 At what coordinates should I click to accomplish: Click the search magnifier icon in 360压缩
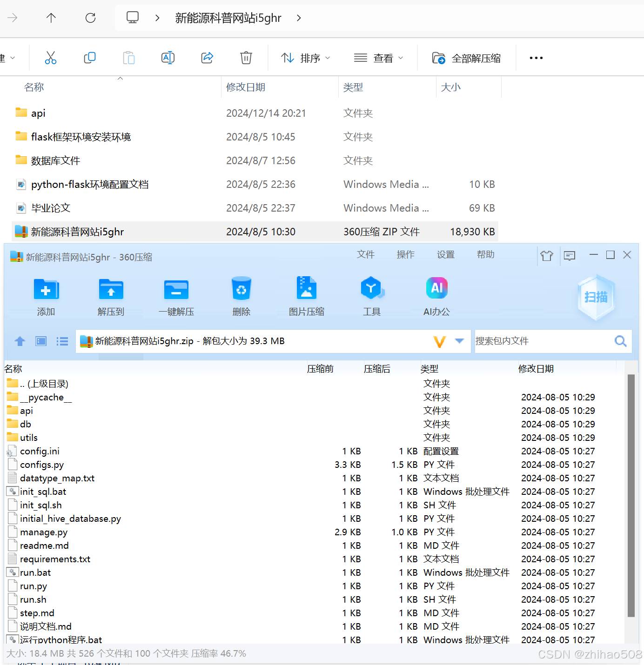[x=620, y=341]
